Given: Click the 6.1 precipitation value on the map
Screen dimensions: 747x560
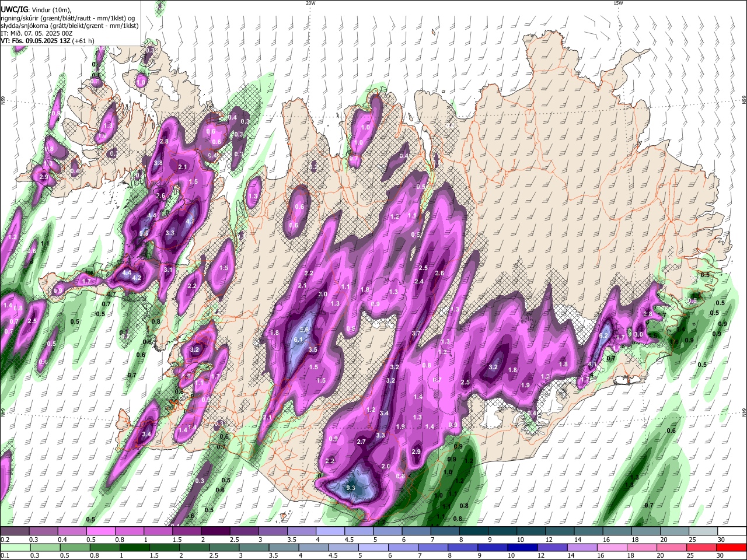Looking at the screenshot, I should pos(298,339).
